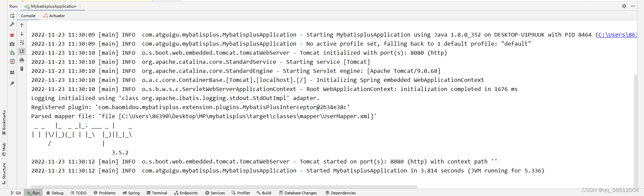Open the Terminal from the bottom bar
Image resolution: width=644 pixels, height=196 pixels.
157,193
